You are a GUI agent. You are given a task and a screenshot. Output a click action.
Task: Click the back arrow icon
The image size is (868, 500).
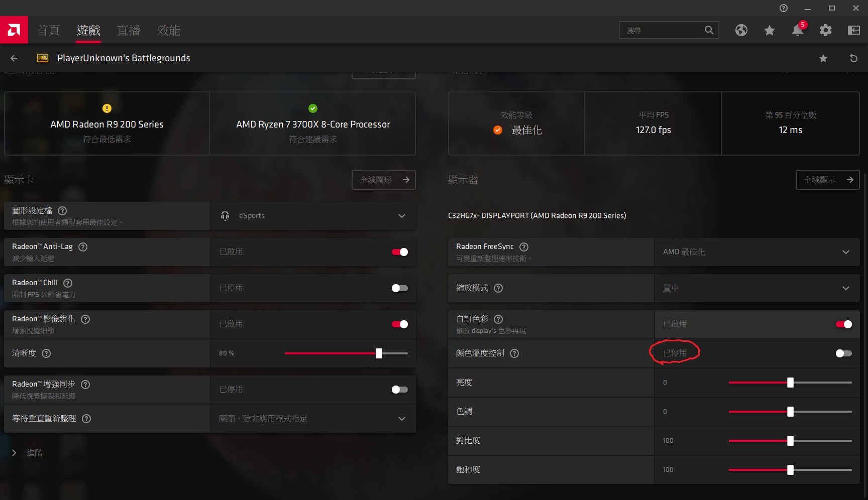[14, 58]
